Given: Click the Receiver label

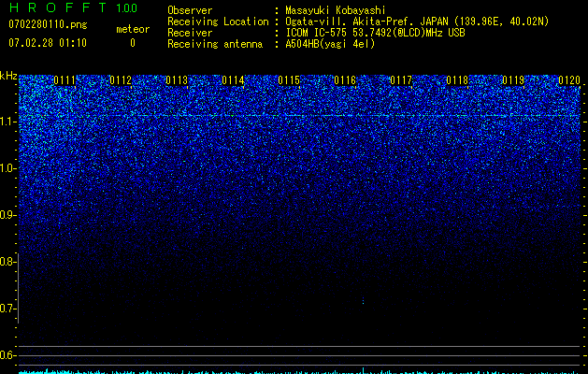Looking at the screenshot, I should (190, 33).
